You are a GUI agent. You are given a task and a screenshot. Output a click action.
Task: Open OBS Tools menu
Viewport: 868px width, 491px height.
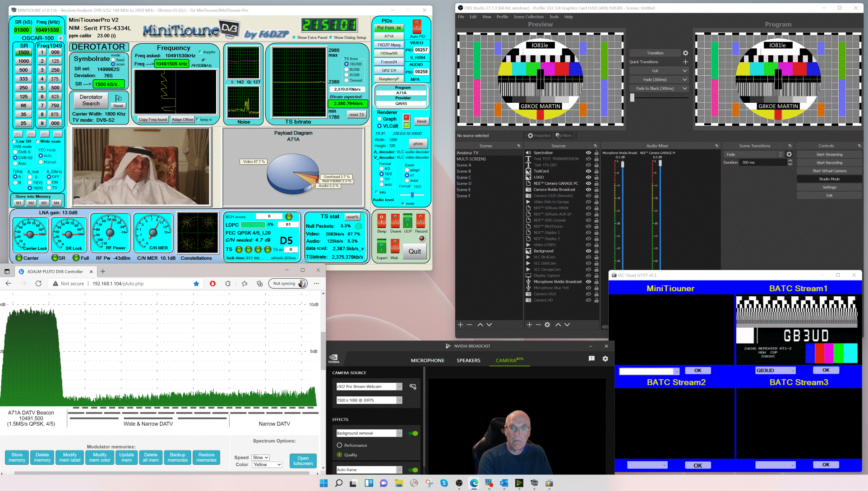click(554, 17)
